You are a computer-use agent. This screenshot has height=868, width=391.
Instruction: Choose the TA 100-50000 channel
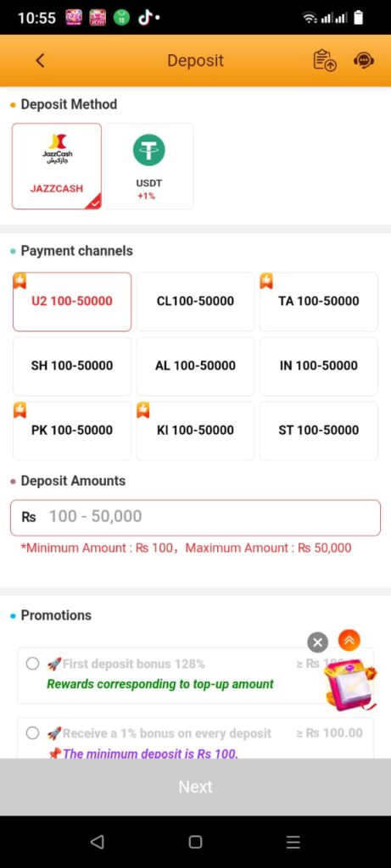[318, 302]
